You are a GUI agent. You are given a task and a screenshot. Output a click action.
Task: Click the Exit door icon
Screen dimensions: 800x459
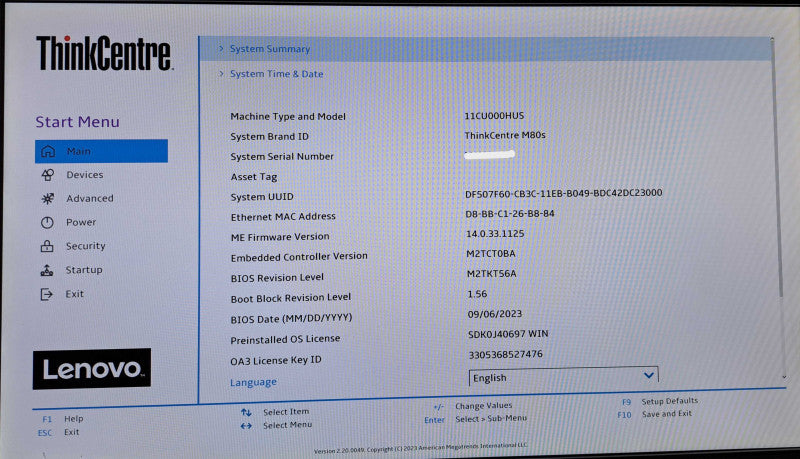pyautogui.click(x=46, y=294)
